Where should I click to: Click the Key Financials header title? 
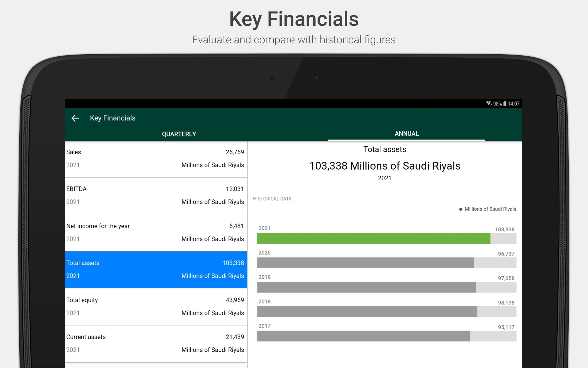(113, 118)
